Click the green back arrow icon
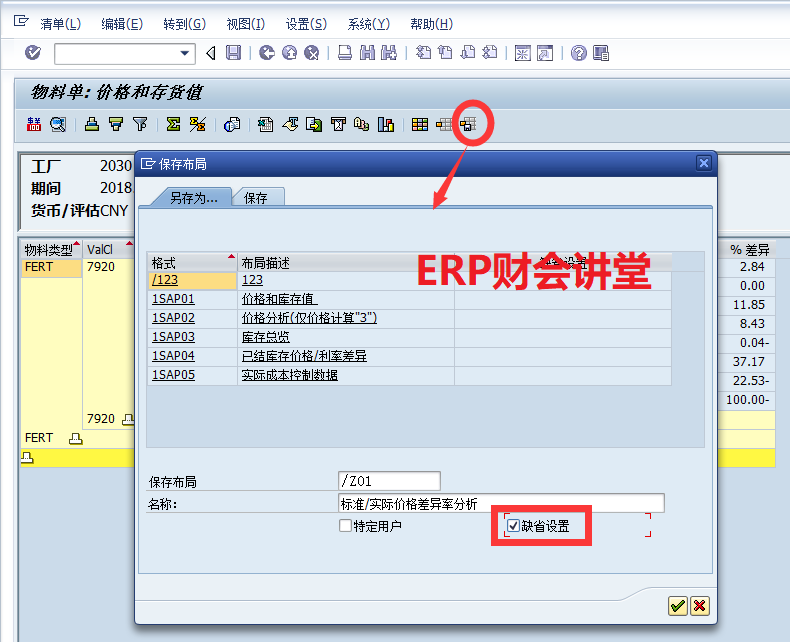 (267, 53)
